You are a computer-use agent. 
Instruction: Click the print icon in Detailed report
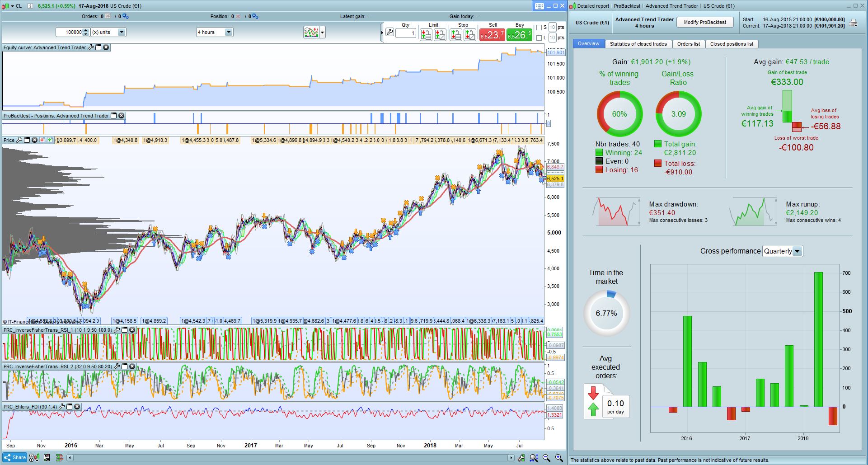click(853, 23)
